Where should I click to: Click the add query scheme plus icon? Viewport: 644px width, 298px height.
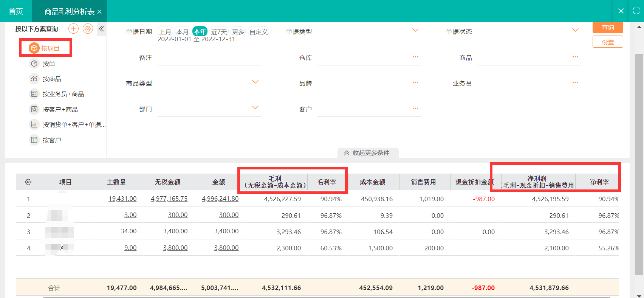[73, 29]
